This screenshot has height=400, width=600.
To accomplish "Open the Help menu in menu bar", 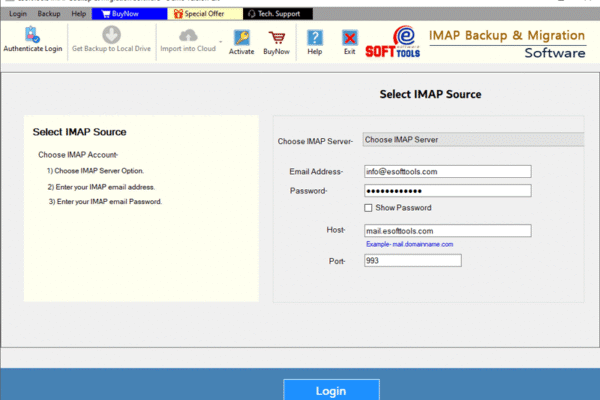I will tap(78, 14).
